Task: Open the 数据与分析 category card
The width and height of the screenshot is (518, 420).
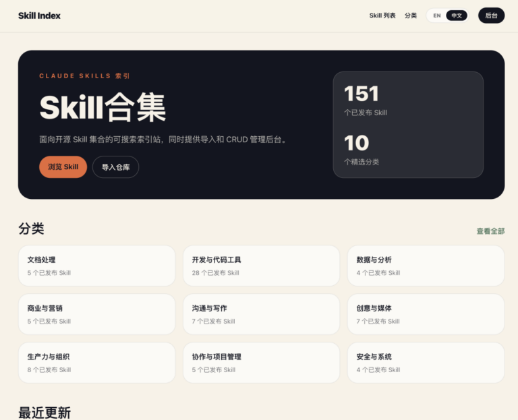Action: click(x=426, y=266)
